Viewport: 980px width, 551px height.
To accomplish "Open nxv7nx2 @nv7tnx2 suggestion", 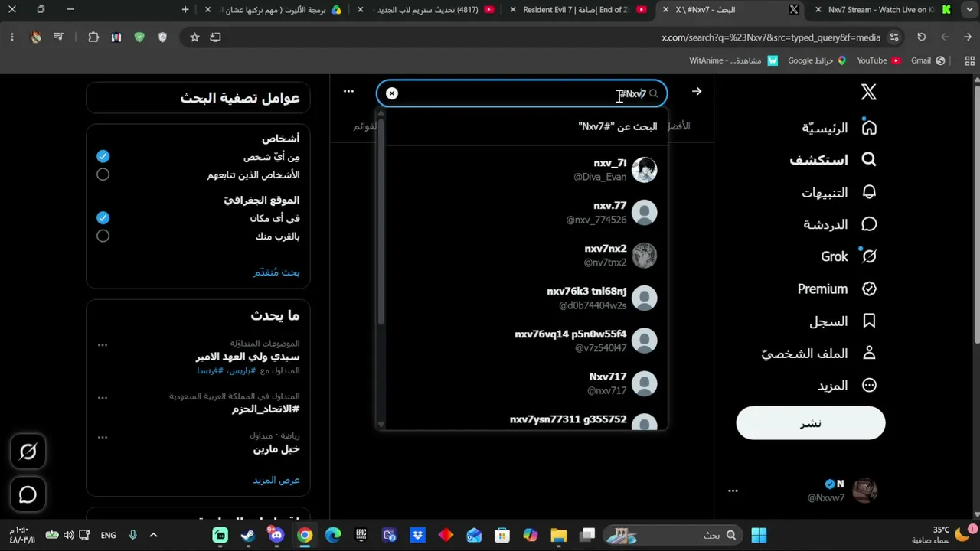I will click(522, 256).
